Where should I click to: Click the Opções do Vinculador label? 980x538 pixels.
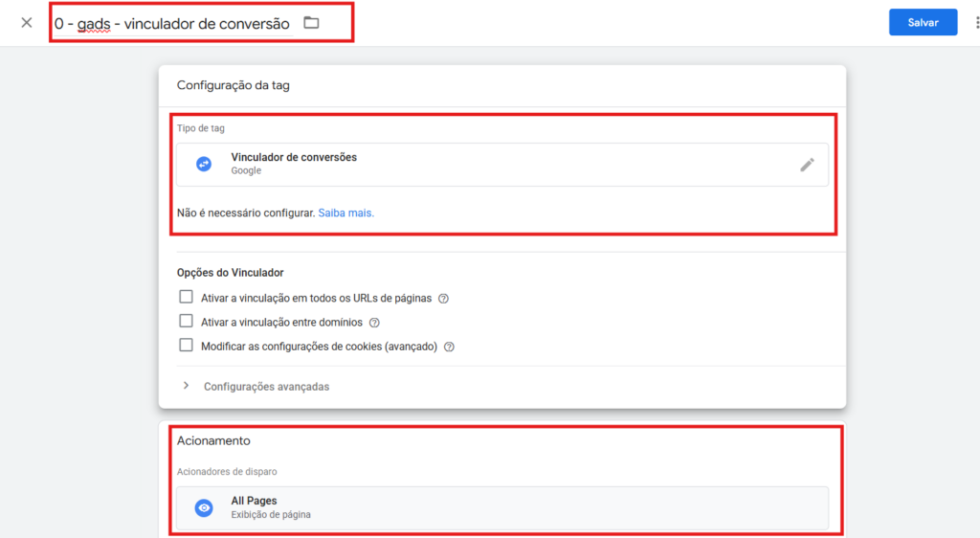coord(230,273)
